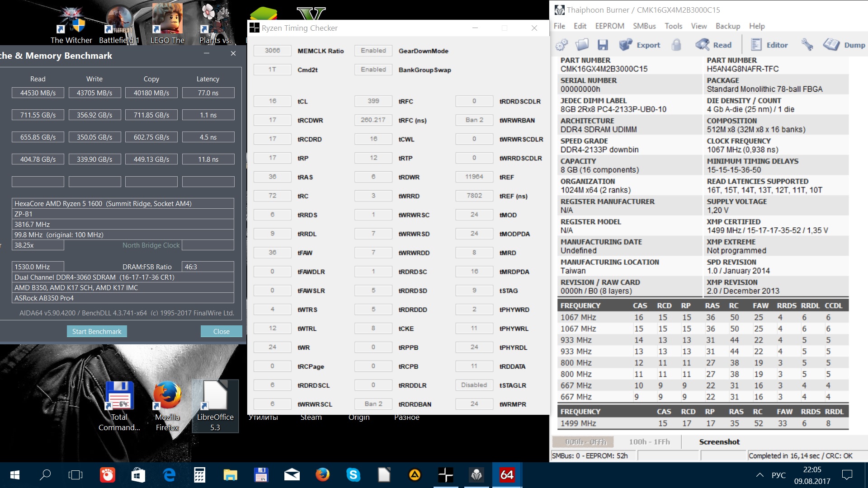Click the padlock icon in Thaiphoon toolbar
Viewport: 868px width, 488px height.
click(676, 45)
